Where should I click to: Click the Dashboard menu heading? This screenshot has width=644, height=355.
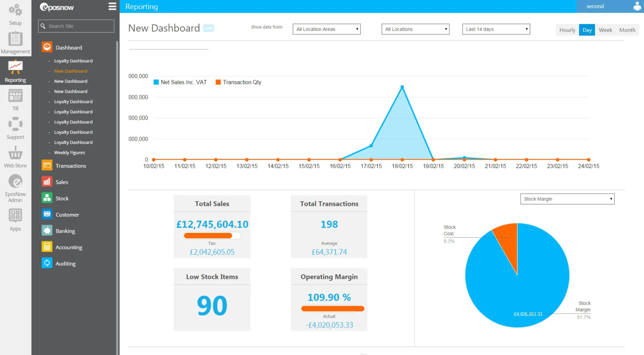[69, 47]
